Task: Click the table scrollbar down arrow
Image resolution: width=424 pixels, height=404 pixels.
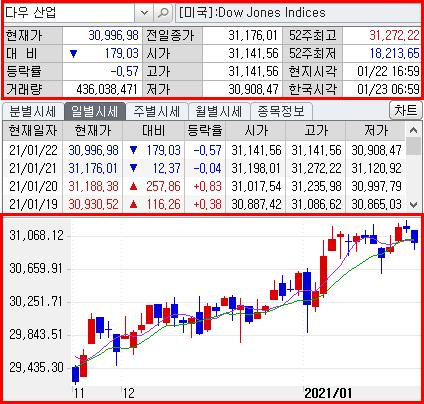Action: click(413, 204)
